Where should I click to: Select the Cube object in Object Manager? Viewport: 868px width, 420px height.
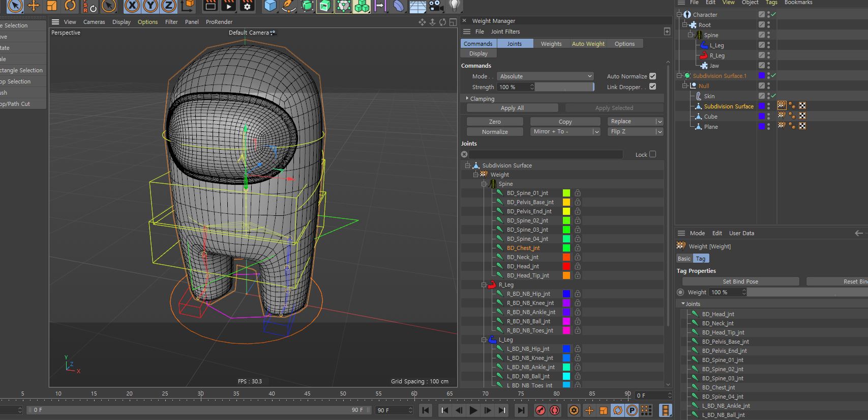tap(711, 117)
